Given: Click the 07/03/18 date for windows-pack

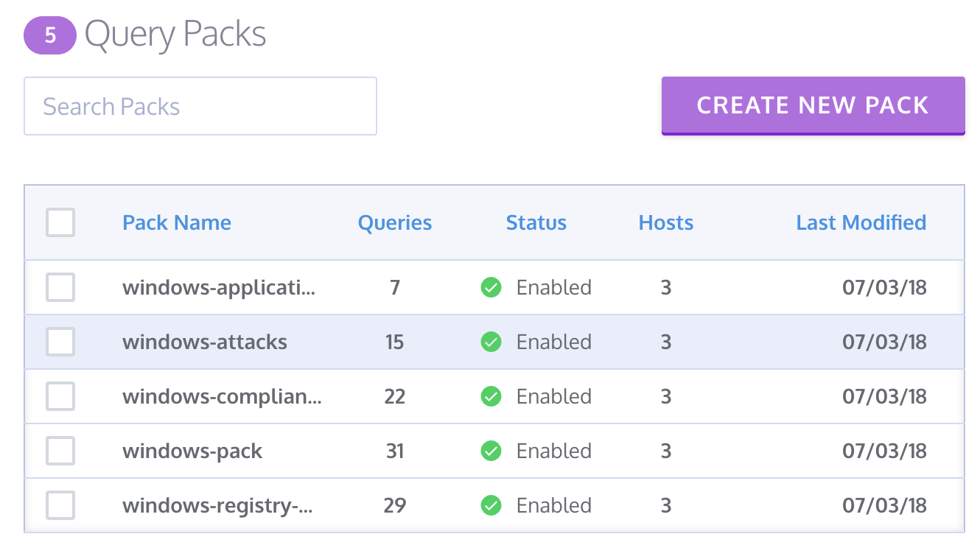Looking at the screenshot, I should 884,451.
